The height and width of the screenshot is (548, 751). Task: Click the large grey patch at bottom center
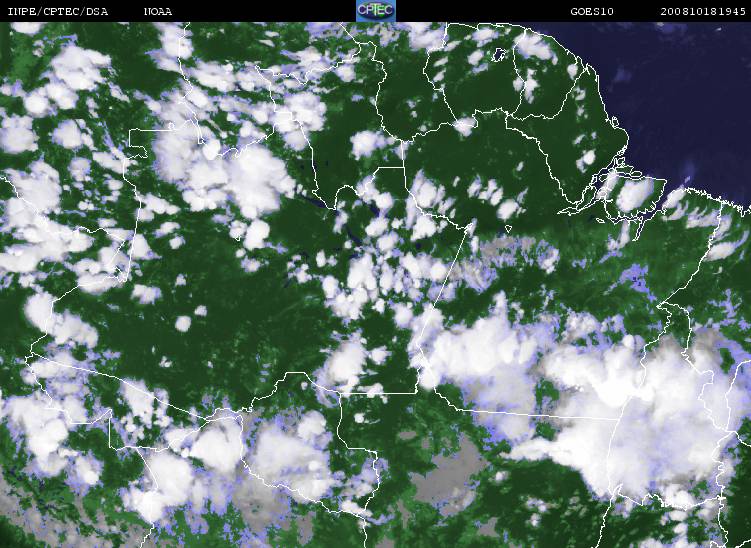pos(448,472)
